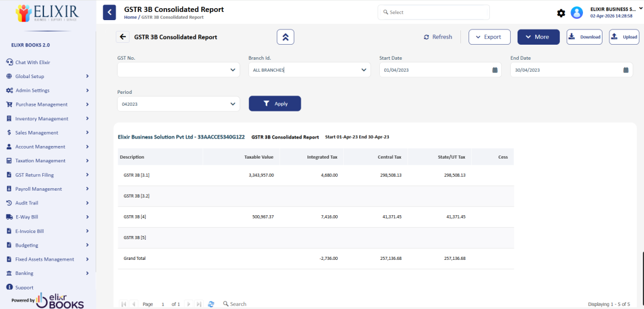This screenshot has width=644, height=309.
Task: Expand the Admin Settings menu
Action: 47,91
